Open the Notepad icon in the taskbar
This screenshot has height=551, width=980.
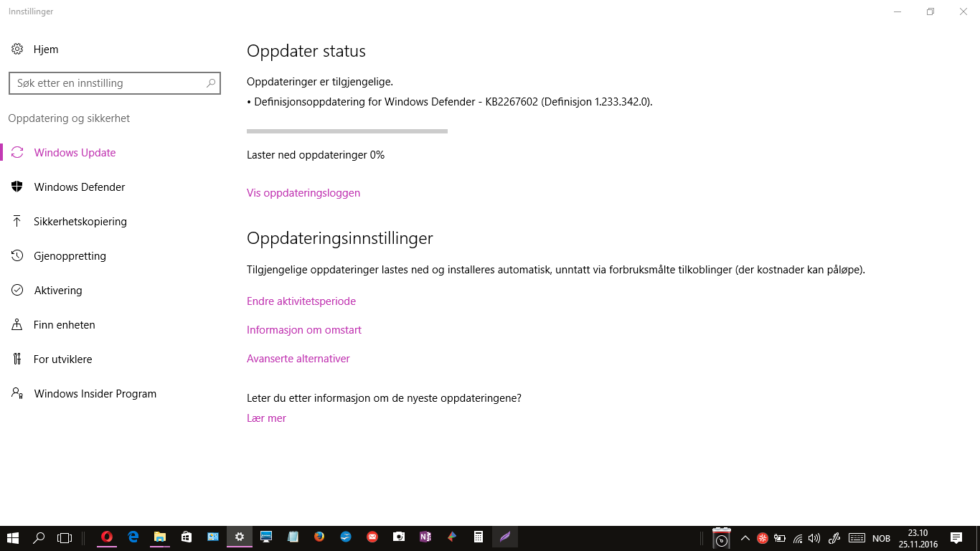(x=293, y=537)
